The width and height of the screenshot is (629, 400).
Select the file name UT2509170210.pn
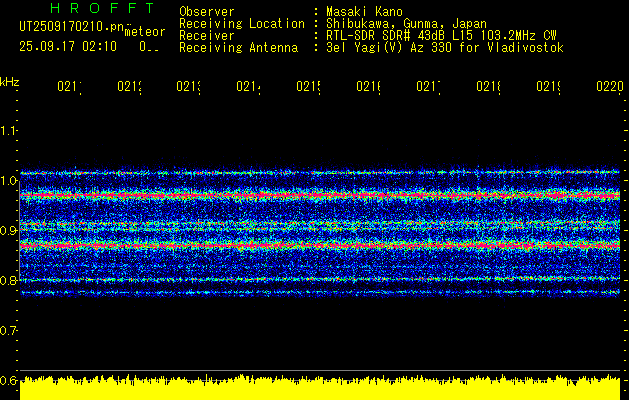pos(72,27)
